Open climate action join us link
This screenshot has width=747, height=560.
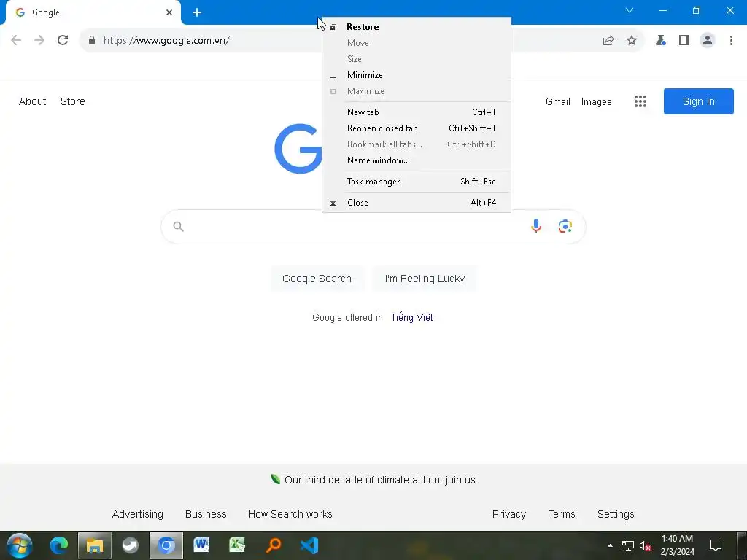(379, 480)
